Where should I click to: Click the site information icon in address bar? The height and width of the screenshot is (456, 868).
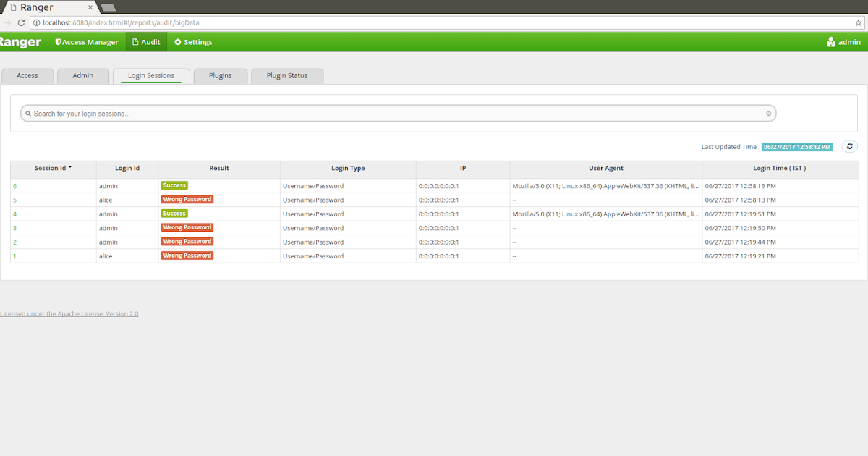(36, 22)
